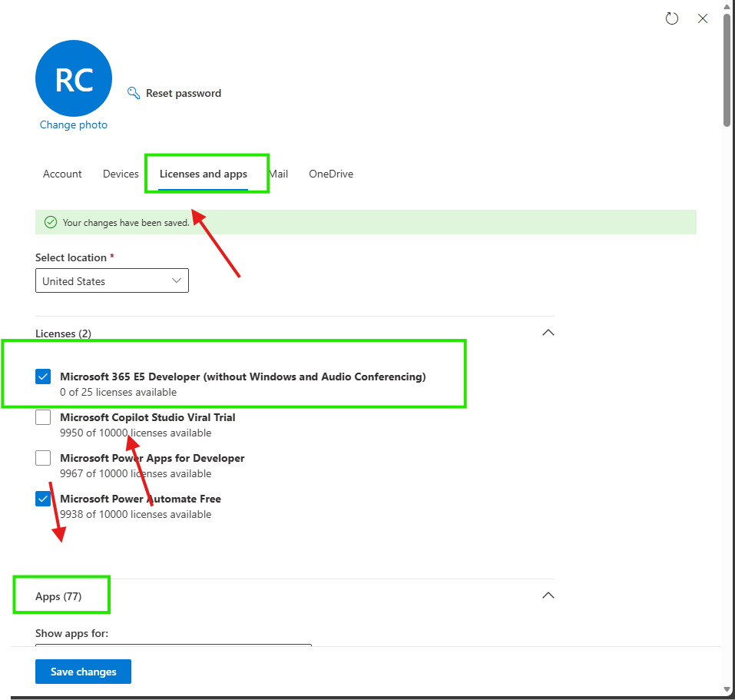Image resolution: width=735 pixels, height=700 pixels.
Task: Uncheck Microsoft 365 E5 Developer license
Action: (43, 377)
